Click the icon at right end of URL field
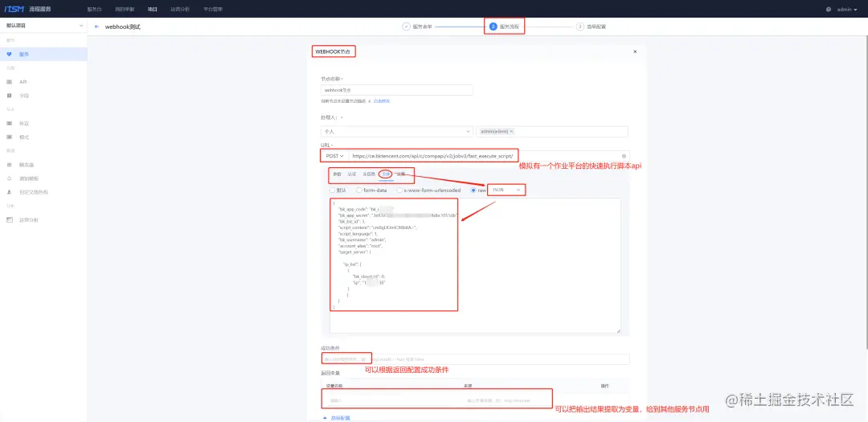 coord(624,156)
